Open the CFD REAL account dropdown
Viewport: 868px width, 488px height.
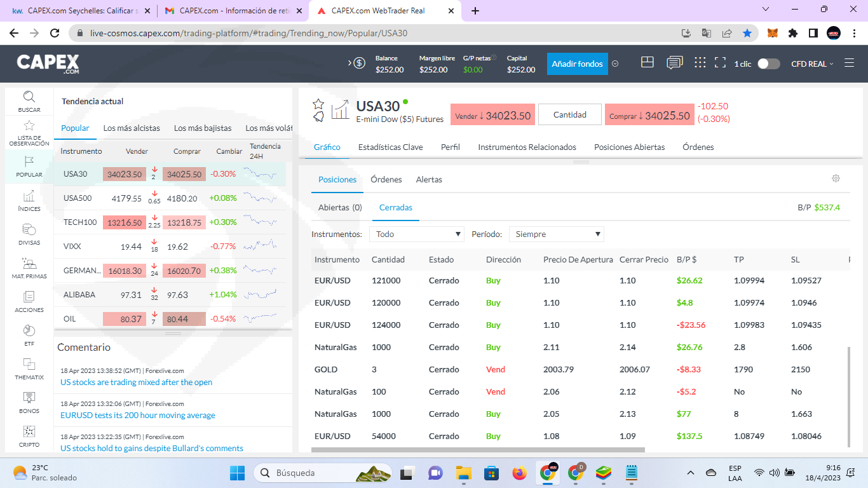(812, 64)
